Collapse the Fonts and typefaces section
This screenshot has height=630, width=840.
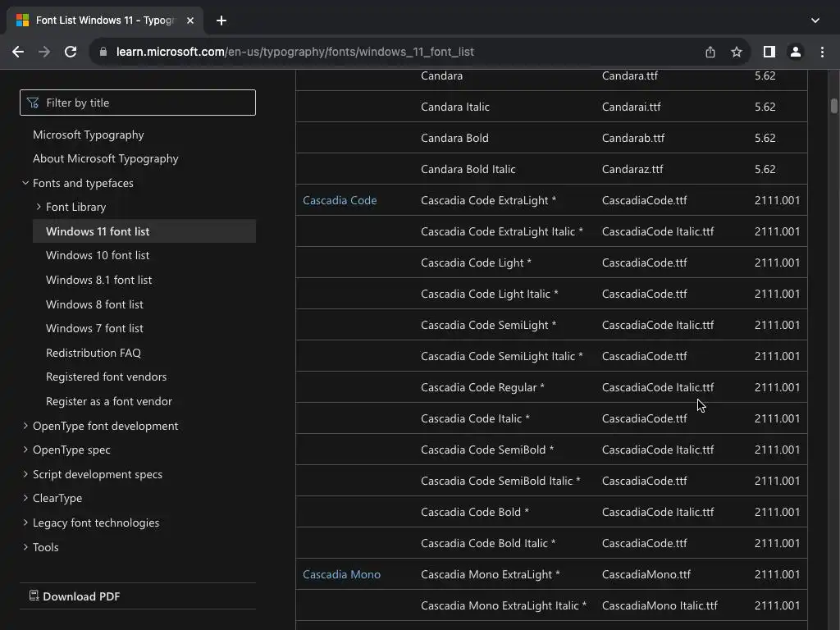[x=25, y=183]
